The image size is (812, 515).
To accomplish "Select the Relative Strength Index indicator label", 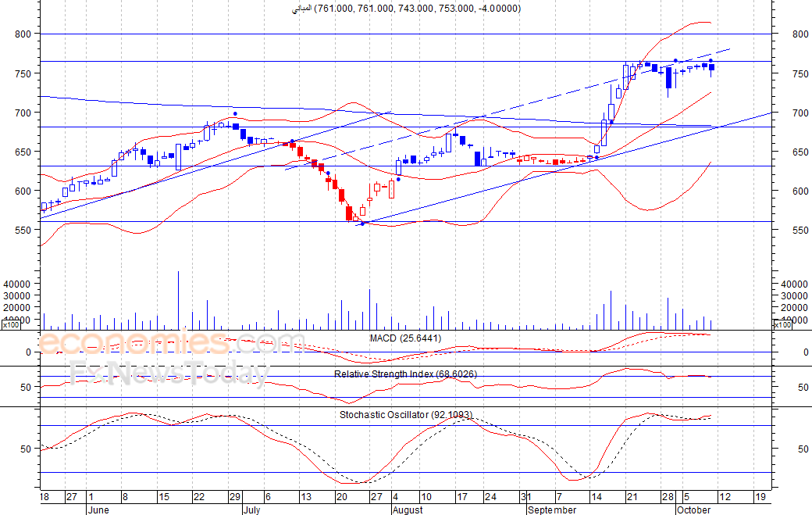I will 405,374.
